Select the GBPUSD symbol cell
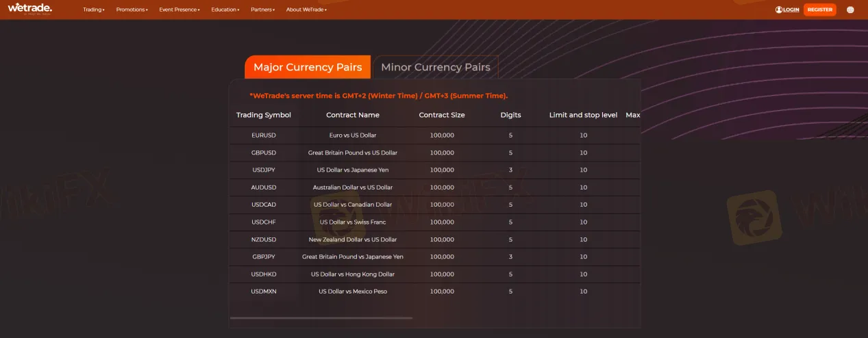 click(x=264, y=153)
